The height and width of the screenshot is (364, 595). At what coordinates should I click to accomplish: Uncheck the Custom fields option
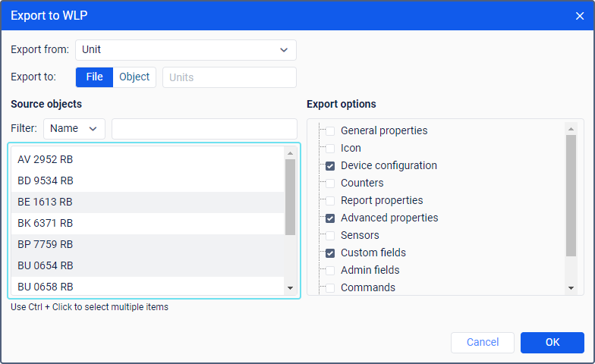pos(330,253)
